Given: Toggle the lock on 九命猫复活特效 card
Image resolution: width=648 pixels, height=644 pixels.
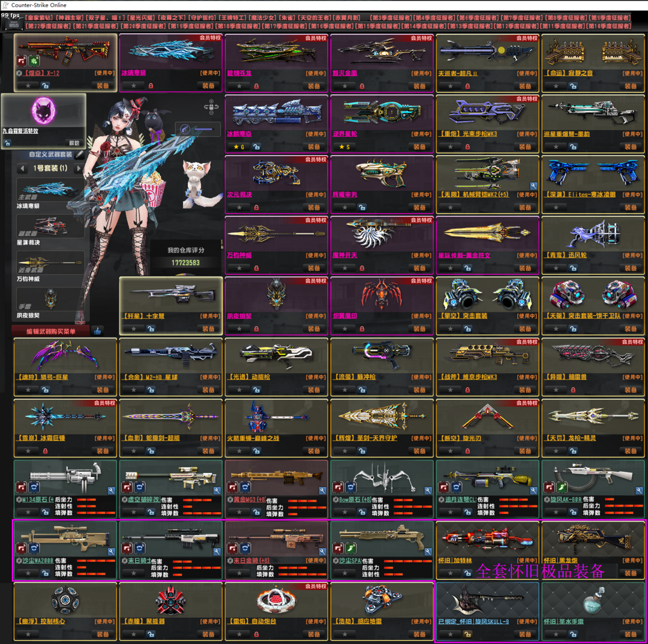Looking at the screenshot, I should [x=7, y=143].
